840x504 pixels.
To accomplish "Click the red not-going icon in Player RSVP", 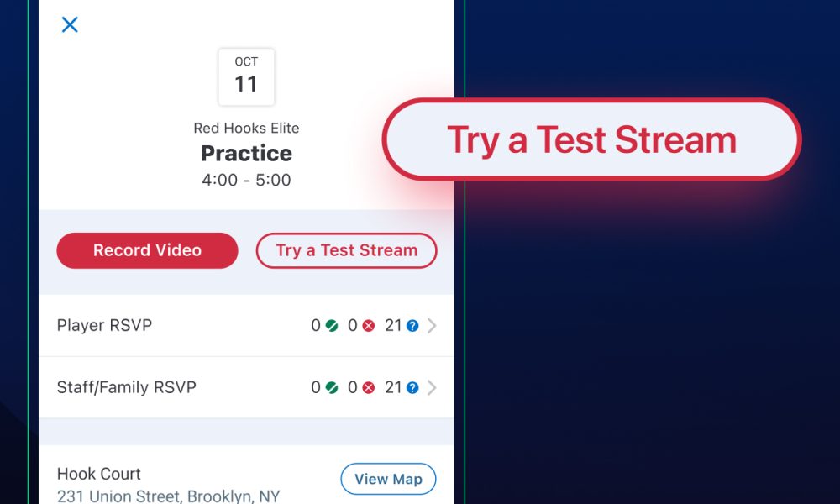I will 368,326.
